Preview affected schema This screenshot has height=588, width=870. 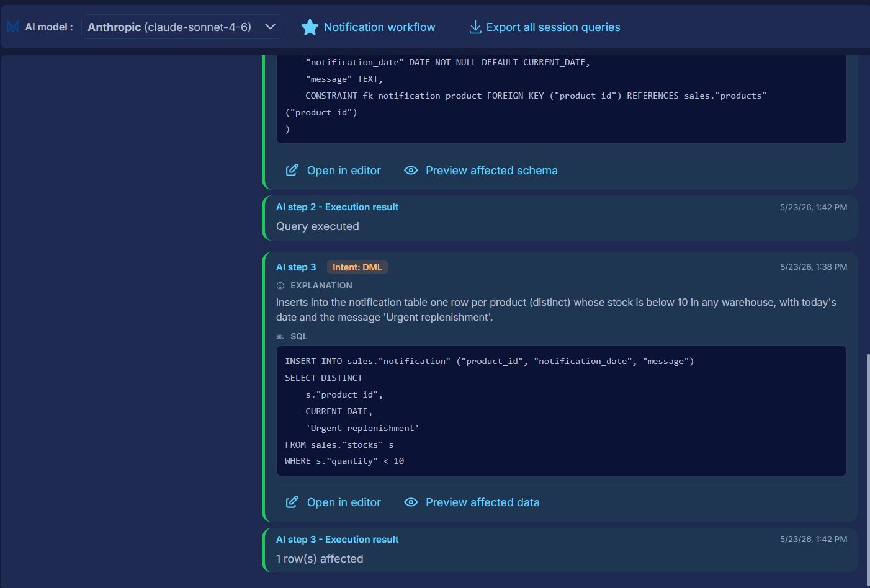[x=491, y=171]
